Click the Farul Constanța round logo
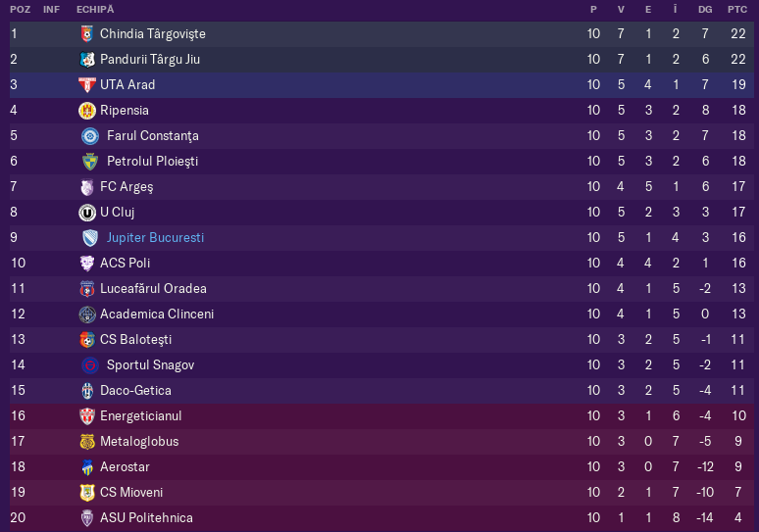Image resolution: width=759 pixels, height=532 pixels. coord(90,136)
